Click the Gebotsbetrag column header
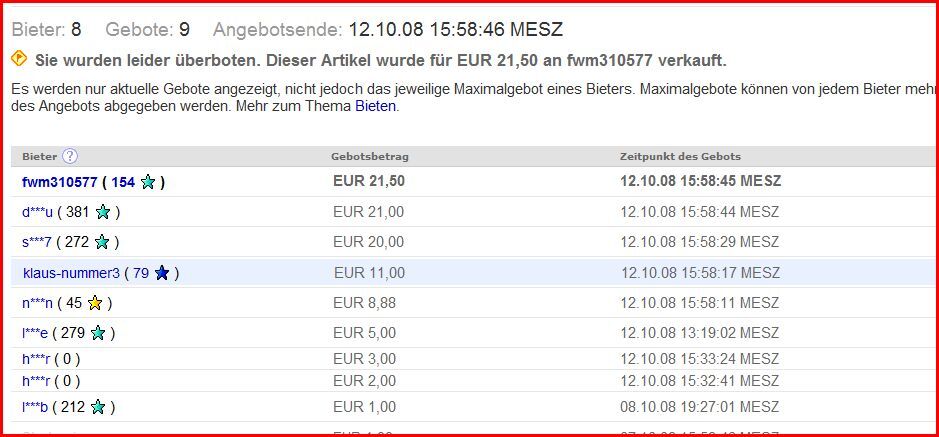The height and width of the screenshot is (437, 939). [370, 156]
